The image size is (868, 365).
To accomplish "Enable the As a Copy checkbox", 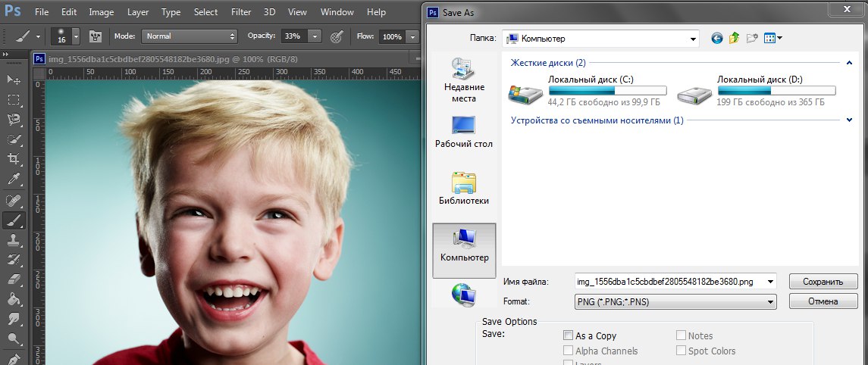I will coord(568,335).
